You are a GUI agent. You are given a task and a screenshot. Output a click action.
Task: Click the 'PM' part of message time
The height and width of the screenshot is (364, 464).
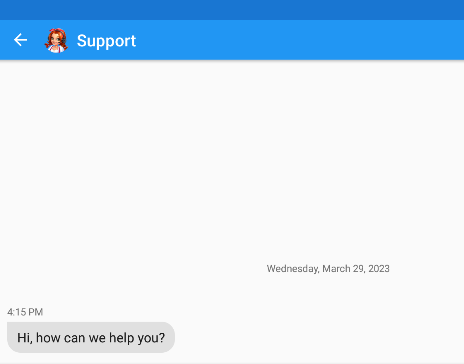pyautogui.click(x=36, y=312)
